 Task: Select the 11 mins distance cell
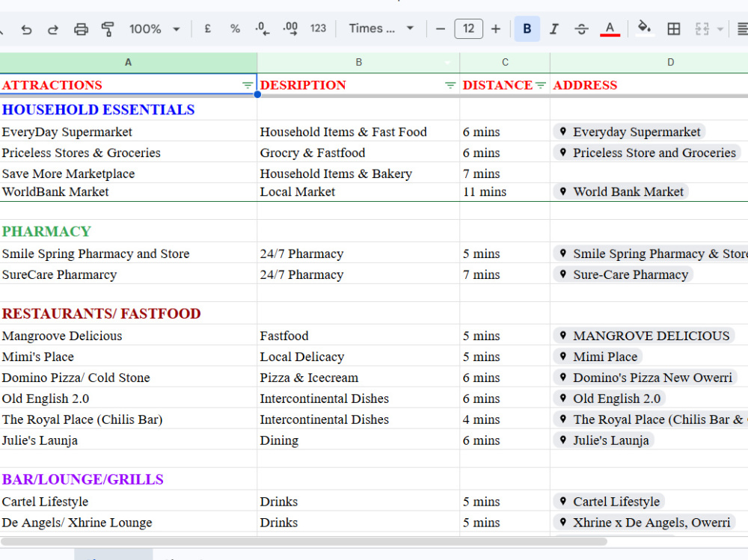point(505,191)
